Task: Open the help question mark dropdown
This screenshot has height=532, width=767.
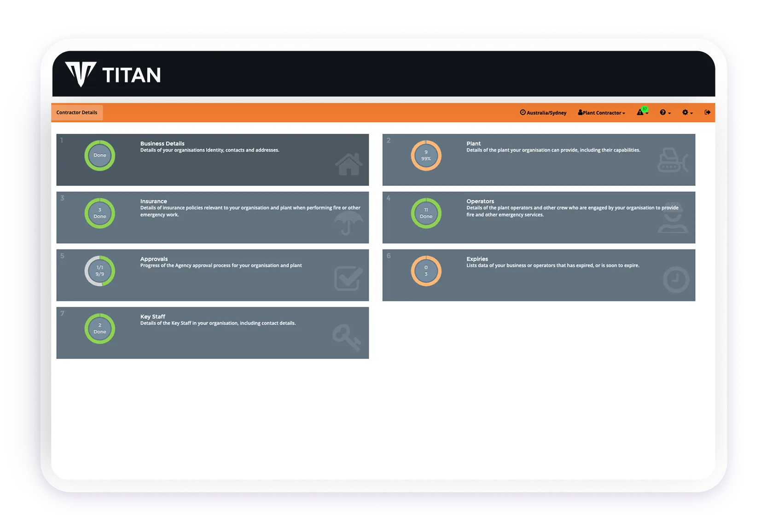Action: (x=664, y=112)
